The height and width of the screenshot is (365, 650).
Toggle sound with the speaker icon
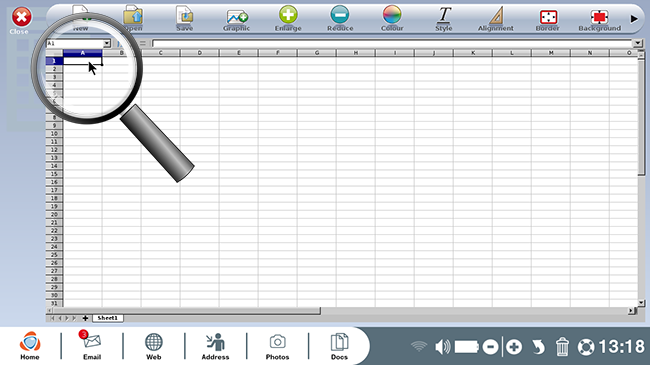442,347
